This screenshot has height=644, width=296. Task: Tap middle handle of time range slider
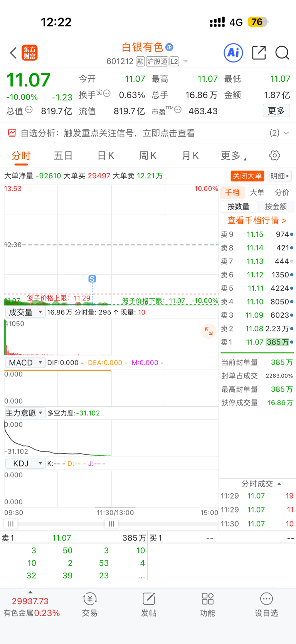point(111,524)
